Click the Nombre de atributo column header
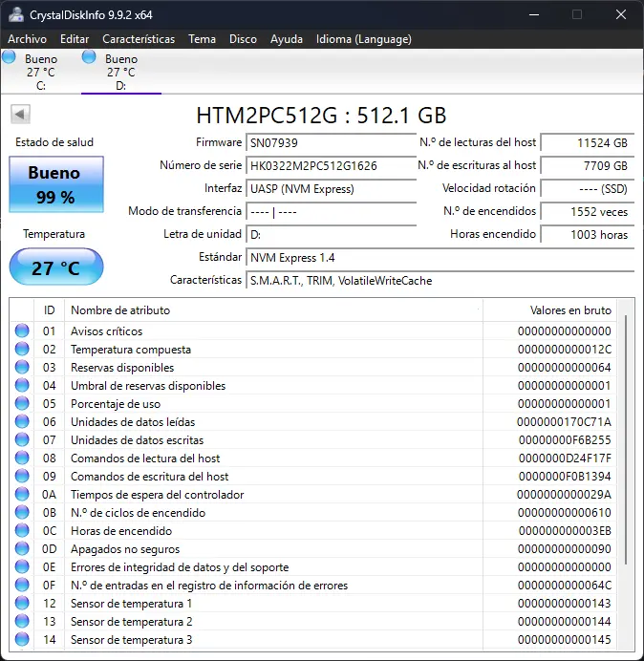The image size is (644, 661). click(x=273, y=310)
